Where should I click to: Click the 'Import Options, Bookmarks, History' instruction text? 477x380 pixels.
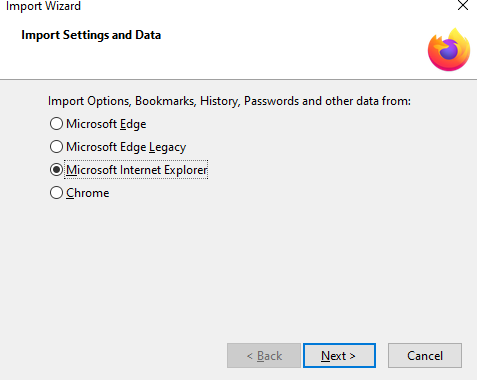point(229,101)
